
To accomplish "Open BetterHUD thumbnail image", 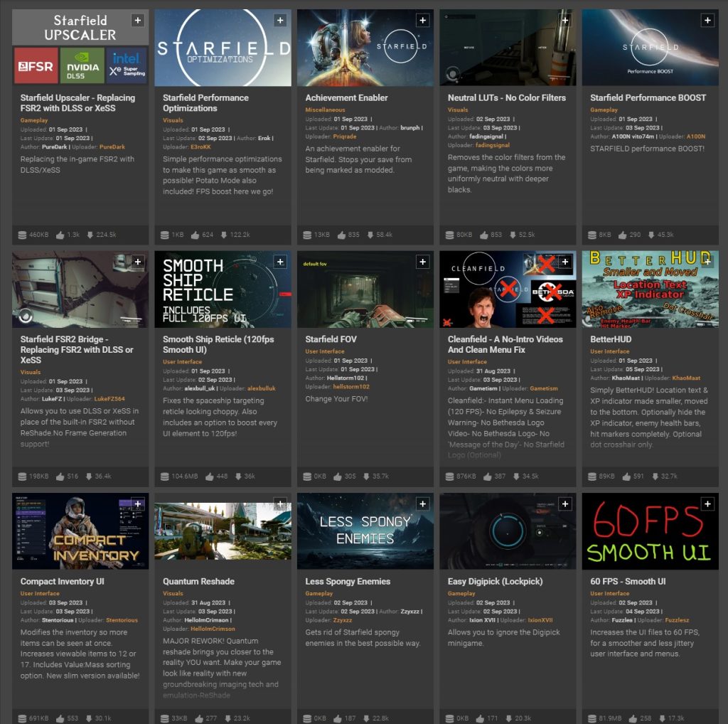I will pyautogui.click(x=650, y=289).
